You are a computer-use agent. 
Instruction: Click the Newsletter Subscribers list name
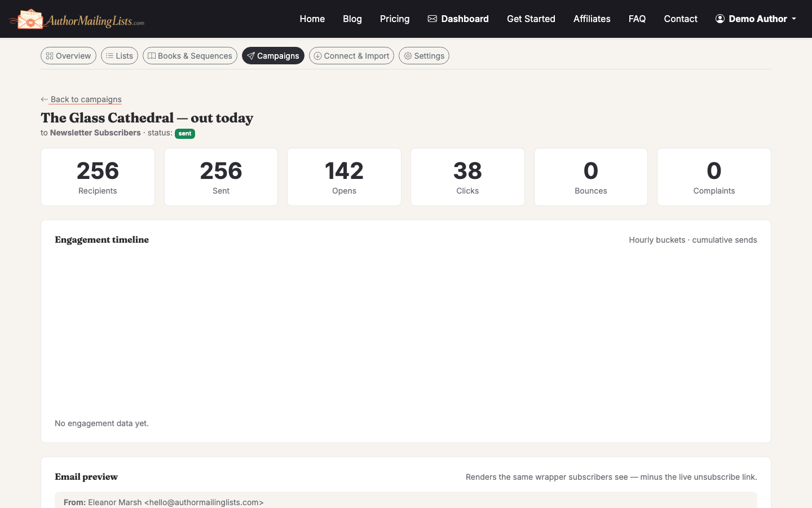(x=95, y=133)
